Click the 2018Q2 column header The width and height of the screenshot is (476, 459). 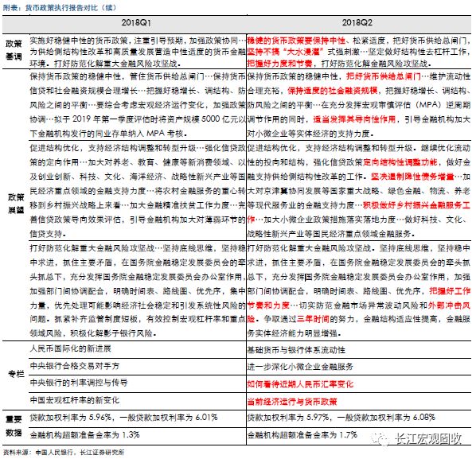pos(357,23)
